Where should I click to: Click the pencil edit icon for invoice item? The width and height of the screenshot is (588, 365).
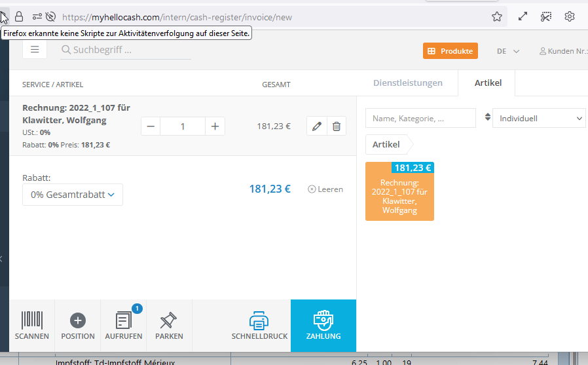click(x=317, y=126)
